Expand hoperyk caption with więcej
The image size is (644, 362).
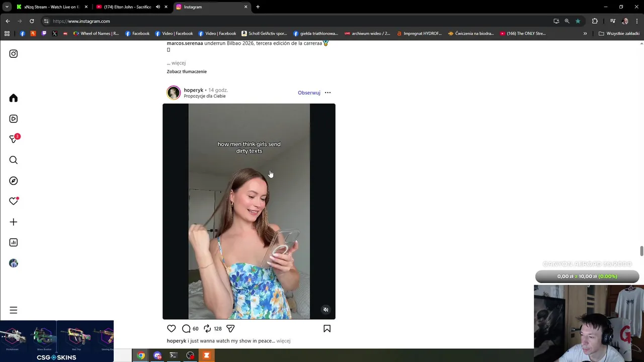click(x=283, y=341)
